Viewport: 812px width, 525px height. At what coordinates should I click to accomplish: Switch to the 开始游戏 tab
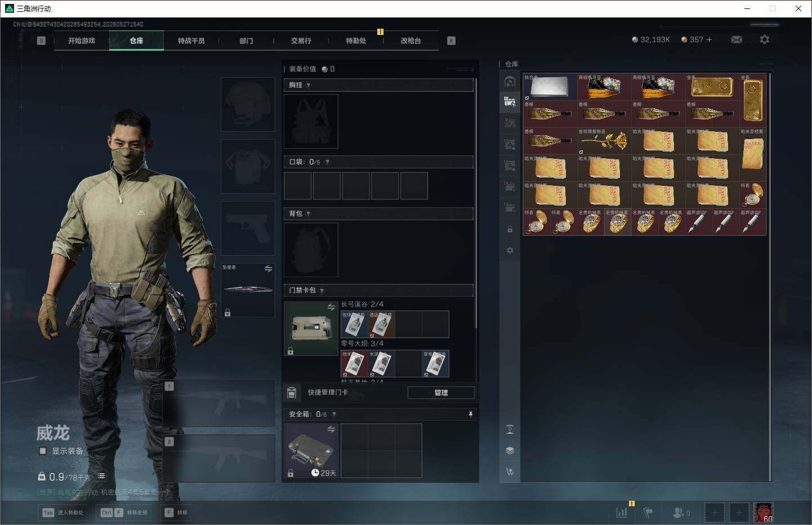82,41
